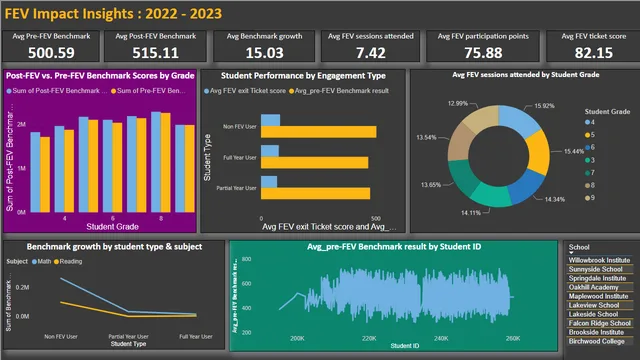Select the Avg Benchmark growth card
Viewport: 640px width, 360px height.
click(264, 46)
